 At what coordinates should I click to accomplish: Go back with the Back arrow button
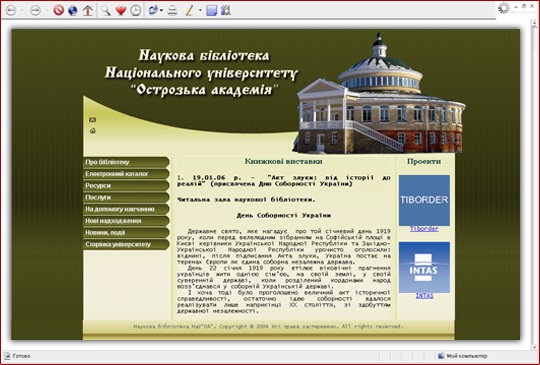(11, 10)
